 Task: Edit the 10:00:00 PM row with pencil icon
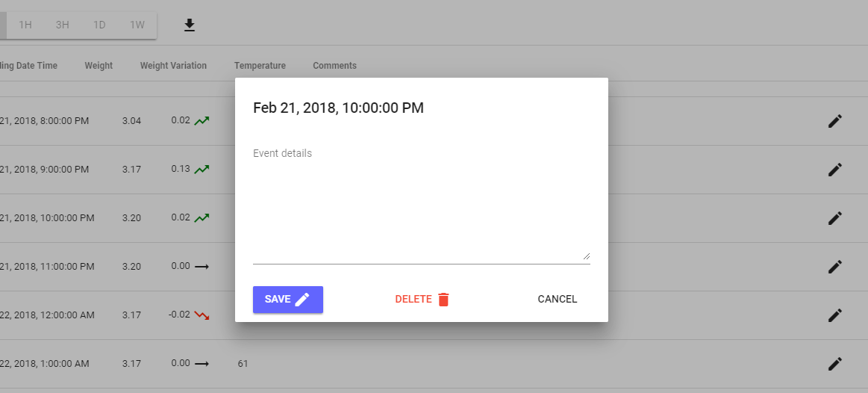[834, 218]
